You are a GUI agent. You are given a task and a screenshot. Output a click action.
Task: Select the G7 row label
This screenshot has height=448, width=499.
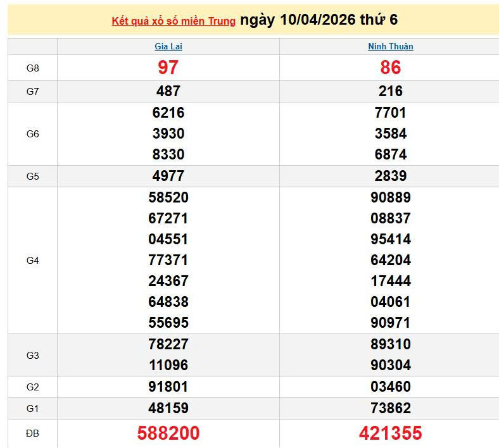pyautogui.click(x=33, y=91)
